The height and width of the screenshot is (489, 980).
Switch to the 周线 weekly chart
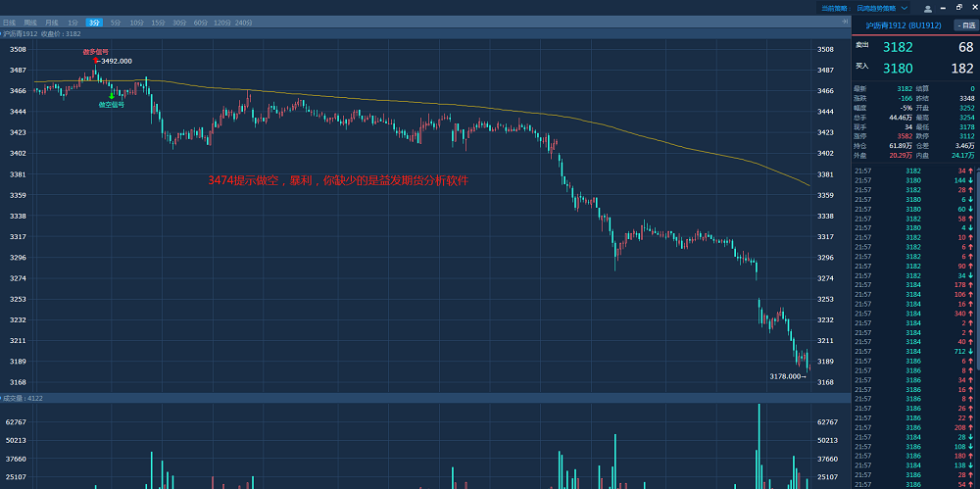(30, 22)
